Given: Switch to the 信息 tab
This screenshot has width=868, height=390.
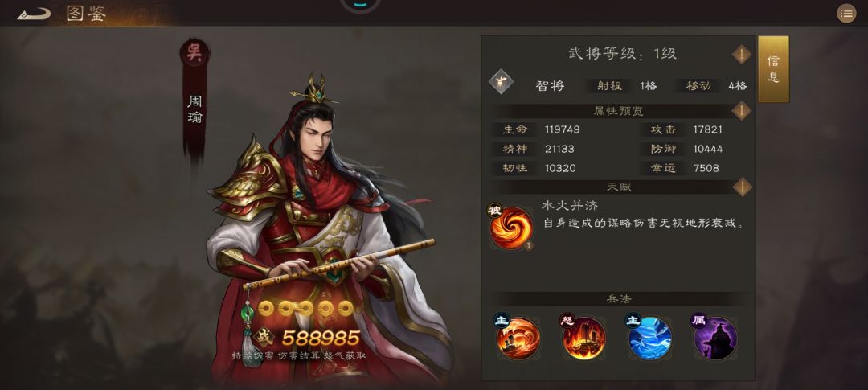Looking at the screenshot, I should pos(773,69).
